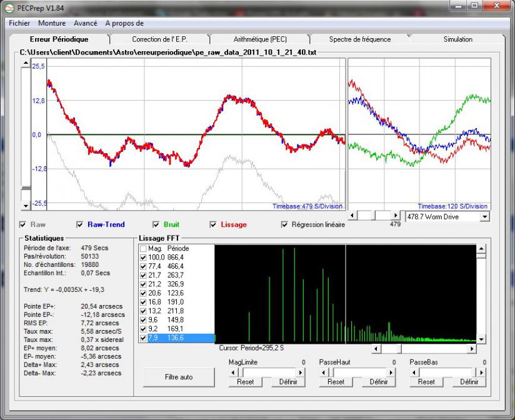Click Reset under the MagLimite slider

245,382
